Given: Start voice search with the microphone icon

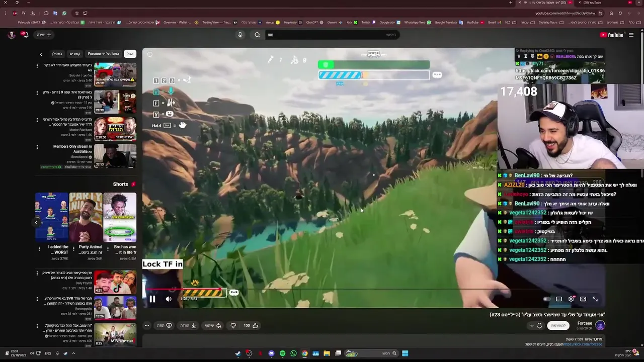Looking at the screenshot, I should (240, 35).
